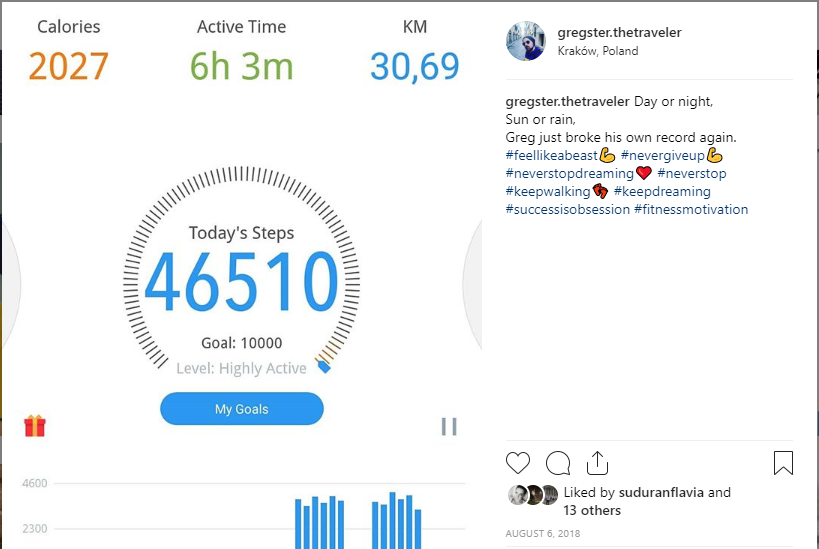Screen dimensions: 819x549
Task: View the 13 others who liked
Action: pyautogui.click(x=592, y=510)
